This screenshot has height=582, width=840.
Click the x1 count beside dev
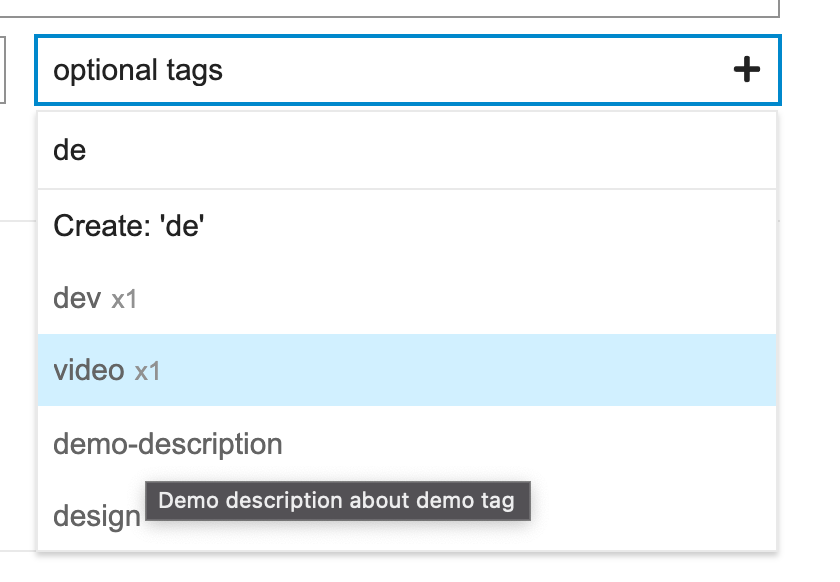pos(124,299)
